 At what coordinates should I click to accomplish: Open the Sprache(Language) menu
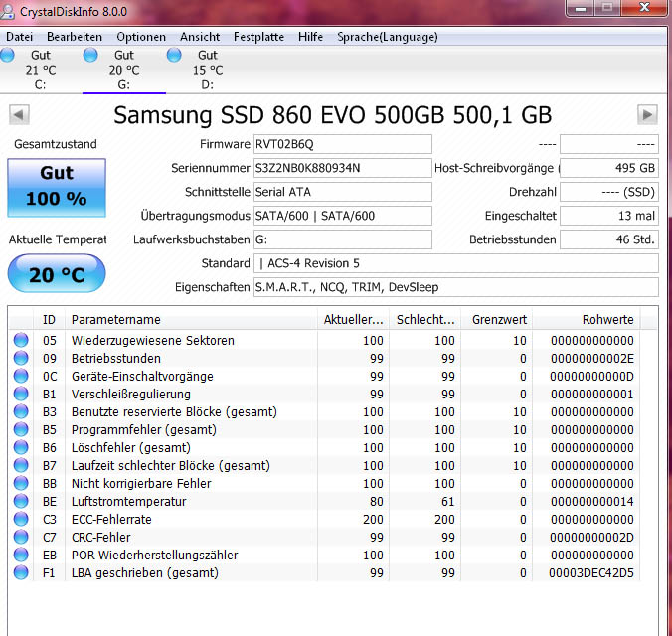click(388, 37)
